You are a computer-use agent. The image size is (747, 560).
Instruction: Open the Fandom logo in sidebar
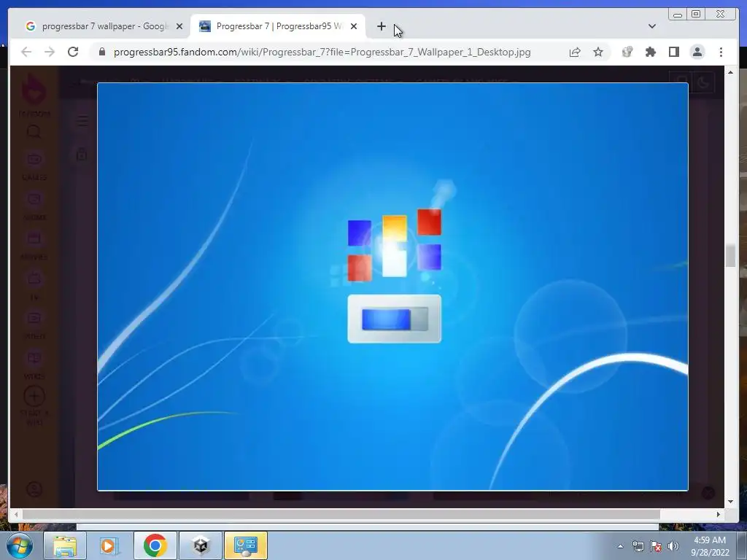34,93
